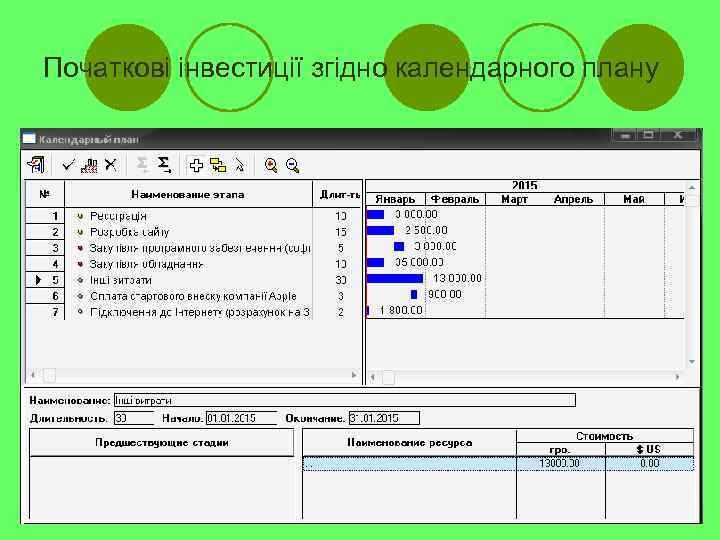This screenshot has height=540, width=720.
Task: Click Gantt chart scroll right arrow
Action: (x=677, y=377)
